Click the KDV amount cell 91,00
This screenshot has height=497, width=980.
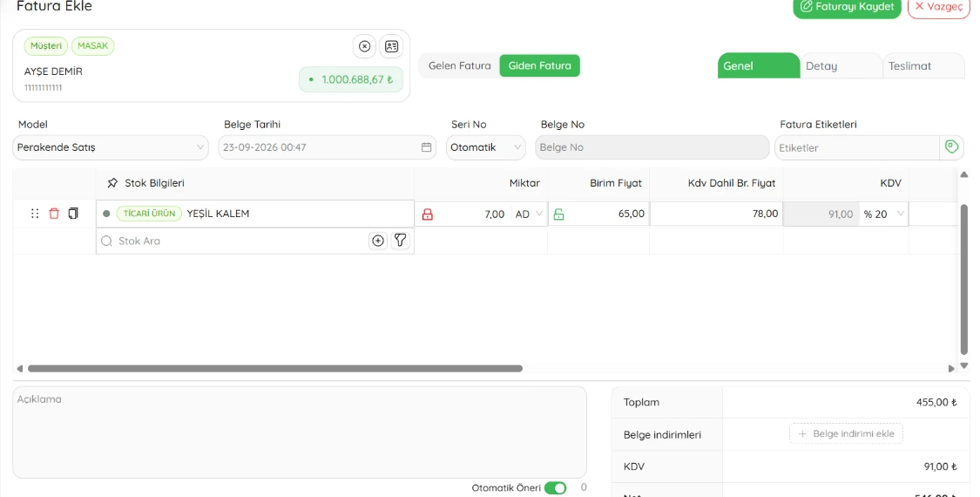pyautogui.click(x=821, y=214)
